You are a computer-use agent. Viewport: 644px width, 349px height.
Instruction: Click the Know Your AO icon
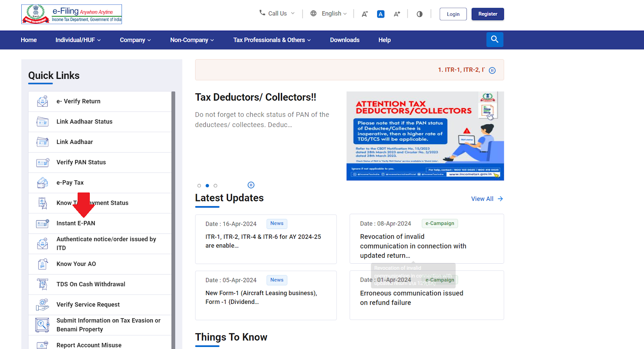tap(43, 264)
